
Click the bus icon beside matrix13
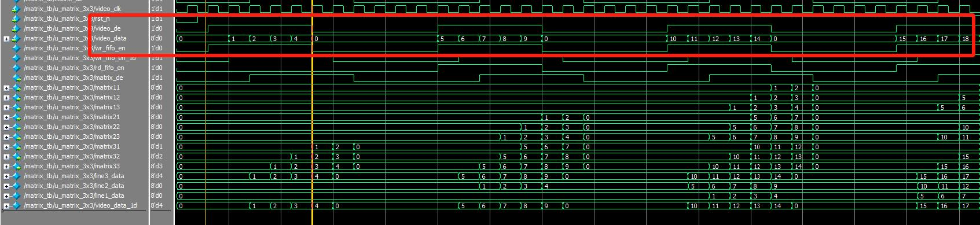(x=16, y=108)
